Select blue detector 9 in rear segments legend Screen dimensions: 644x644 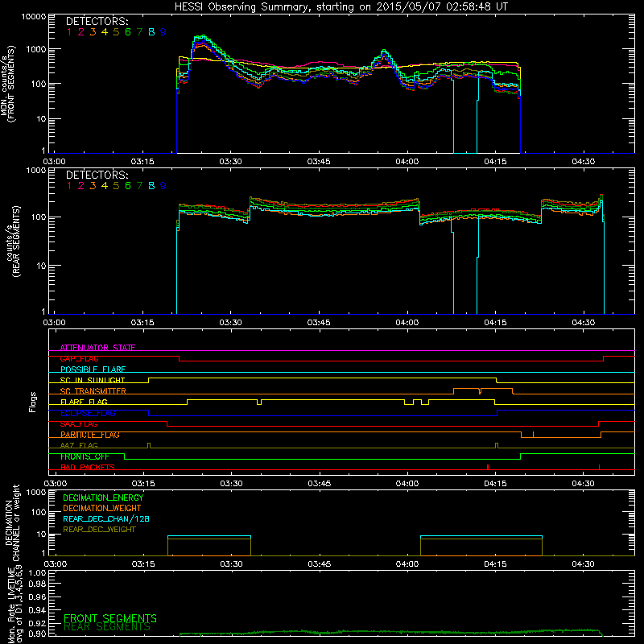coord(163,186)
